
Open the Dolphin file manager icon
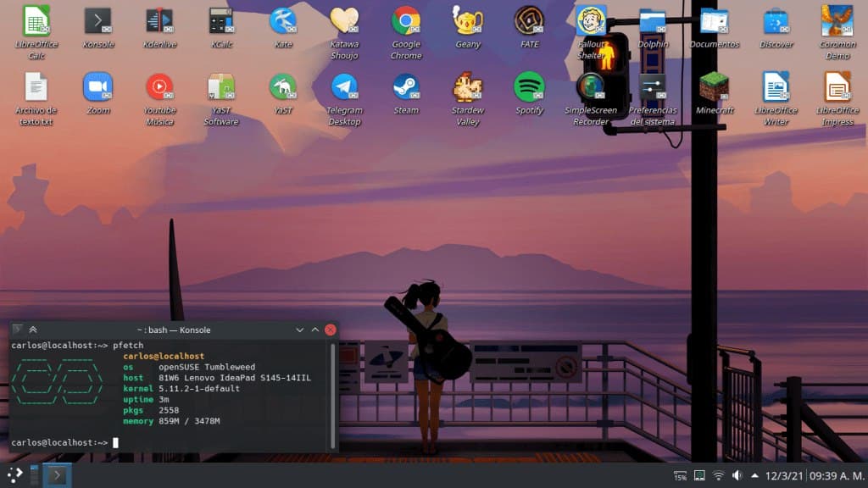pos(653,21)
